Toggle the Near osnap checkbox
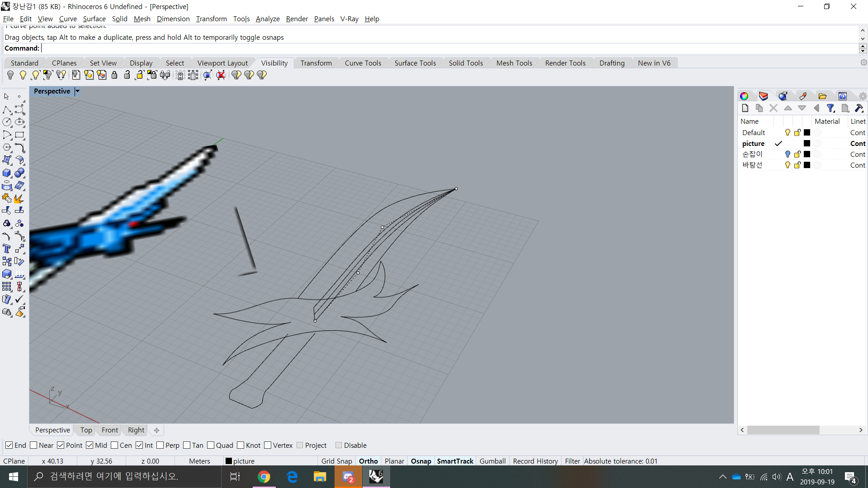The width and height of the screenshot is (868, 488). tap(33, 446)
